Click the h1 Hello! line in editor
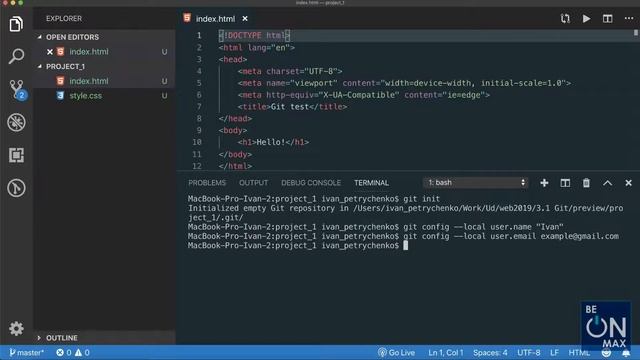 point(273,142)
